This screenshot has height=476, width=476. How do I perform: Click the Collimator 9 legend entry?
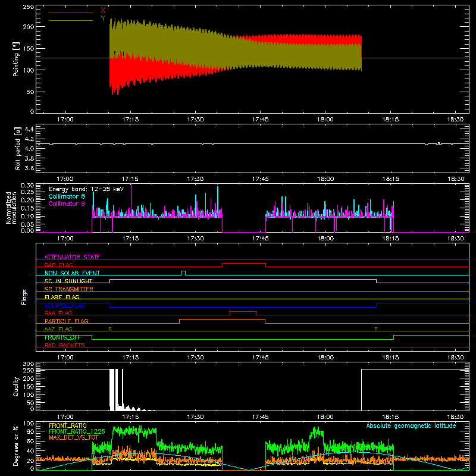pyautogui.click(x=67, y=203)
